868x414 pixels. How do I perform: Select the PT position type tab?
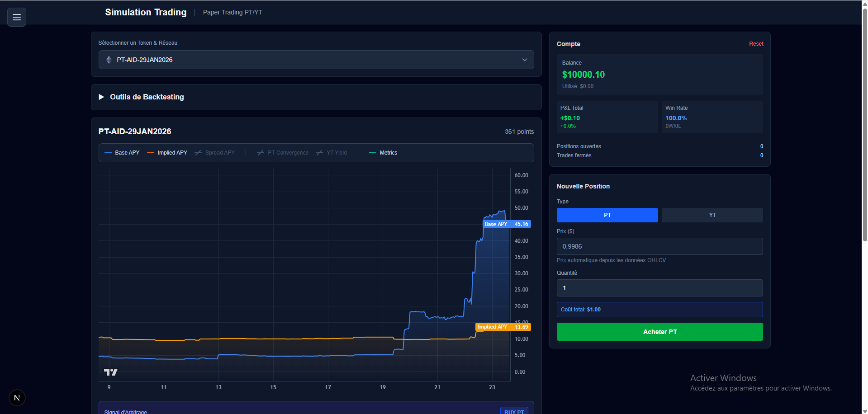click(607, 215)
